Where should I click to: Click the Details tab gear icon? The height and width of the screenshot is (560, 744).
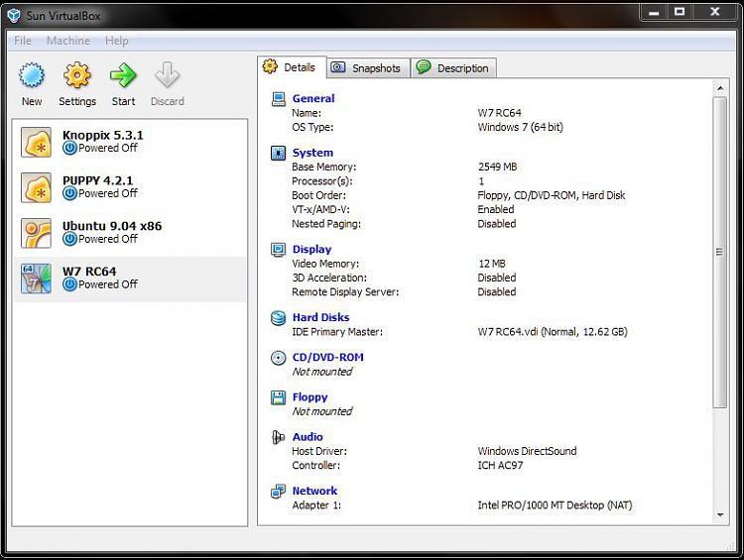[x=270, y=66]
